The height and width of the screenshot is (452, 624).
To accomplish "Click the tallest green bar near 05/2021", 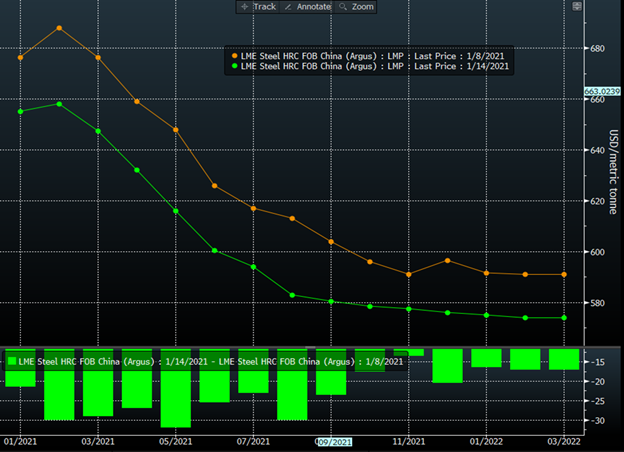I will point(176,400).
